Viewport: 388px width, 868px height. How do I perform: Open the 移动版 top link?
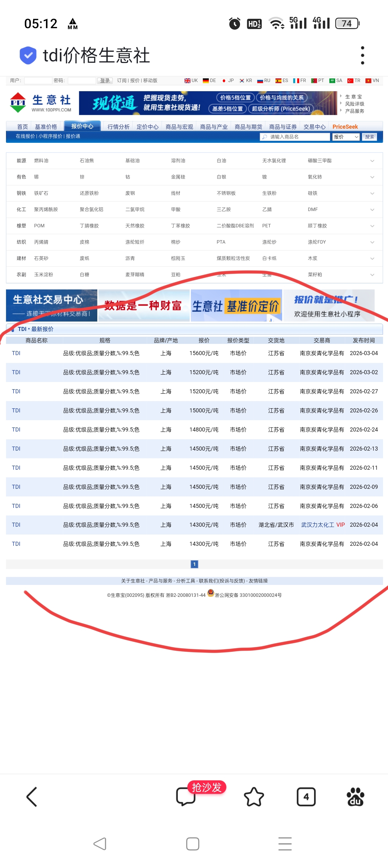pos(150,80)
